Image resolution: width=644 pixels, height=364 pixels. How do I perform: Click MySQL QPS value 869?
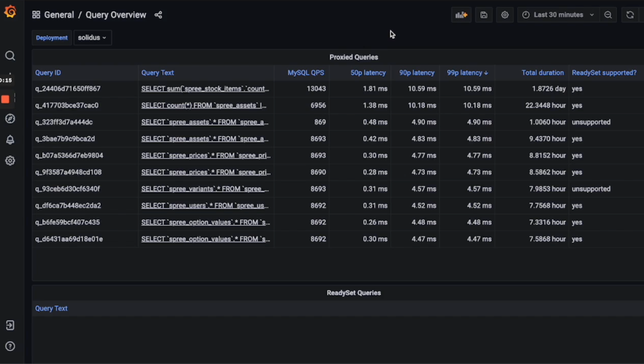coord(320,122)
